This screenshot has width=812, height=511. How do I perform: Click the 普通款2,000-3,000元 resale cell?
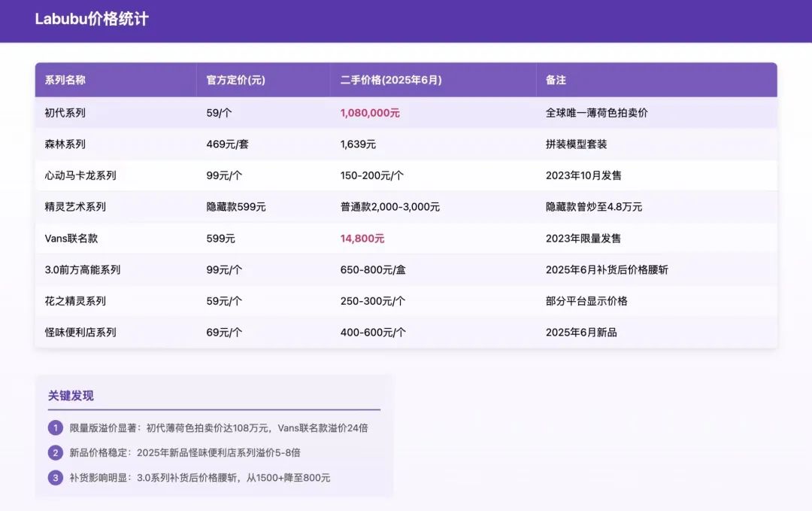[x=390, y=207]
